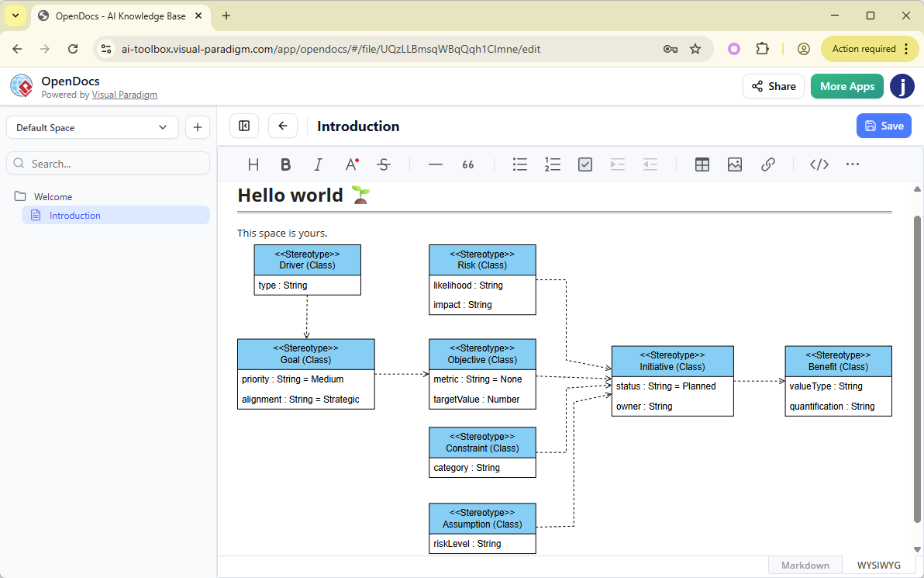Apply bullet list formatting
This screenshot has width=924, height=578.
(519, 164)
